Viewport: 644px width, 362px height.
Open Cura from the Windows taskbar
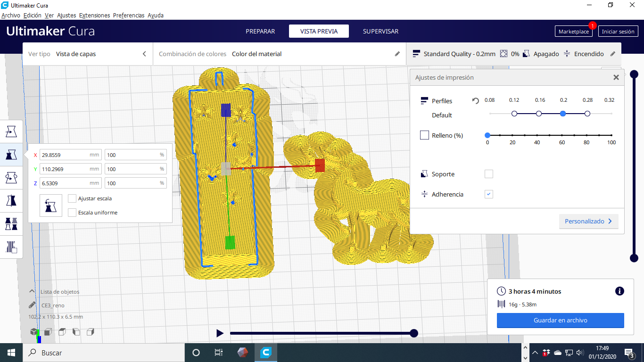tap(266, 353)
